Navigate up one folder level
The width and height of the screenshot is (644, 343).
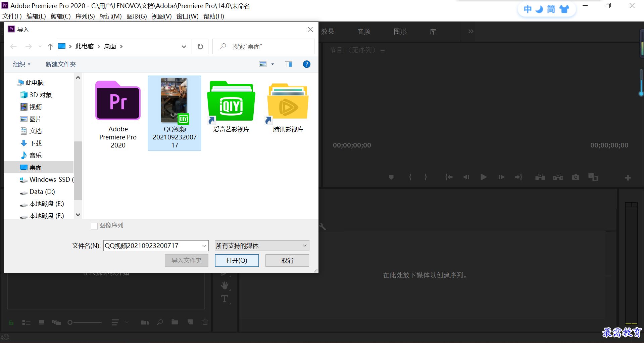50,46
